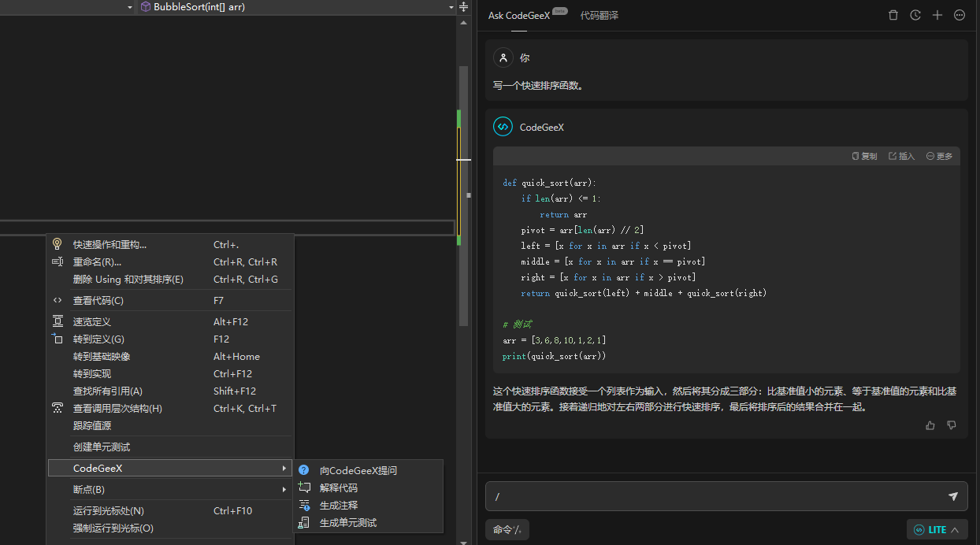The width and height of the screenshot is (980, 545).
Task: Open conversation history via the clock icon
Action: 915,14
